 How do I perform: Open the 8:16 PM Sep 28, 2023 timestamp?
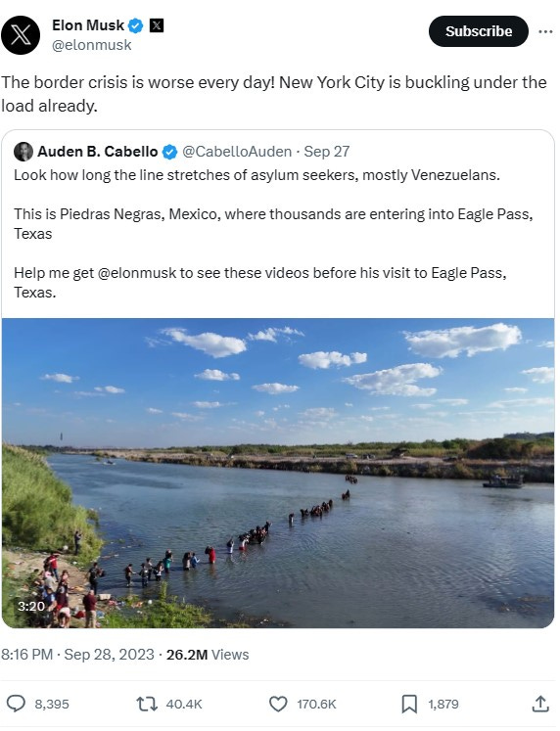click(77, 655)
